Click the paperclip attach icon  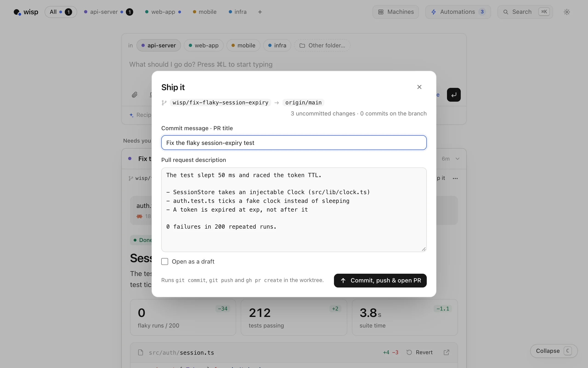tap(135, 95)
